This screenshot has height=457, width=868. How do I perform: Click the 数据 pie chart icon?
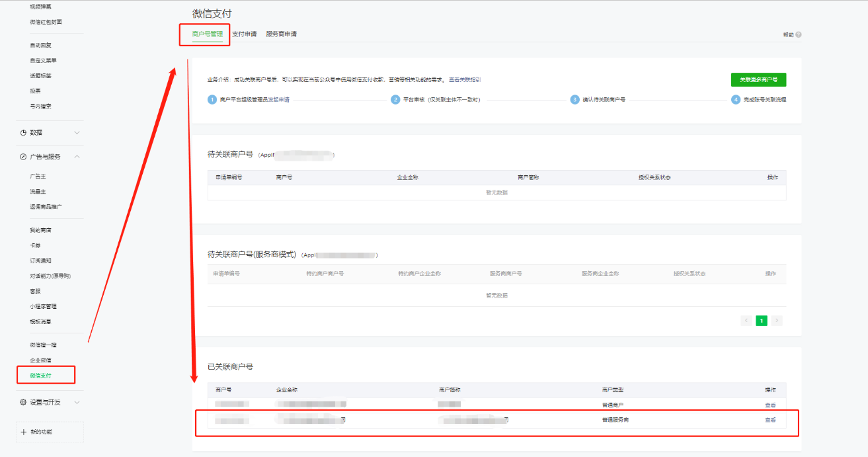click(x=23, y=132)
